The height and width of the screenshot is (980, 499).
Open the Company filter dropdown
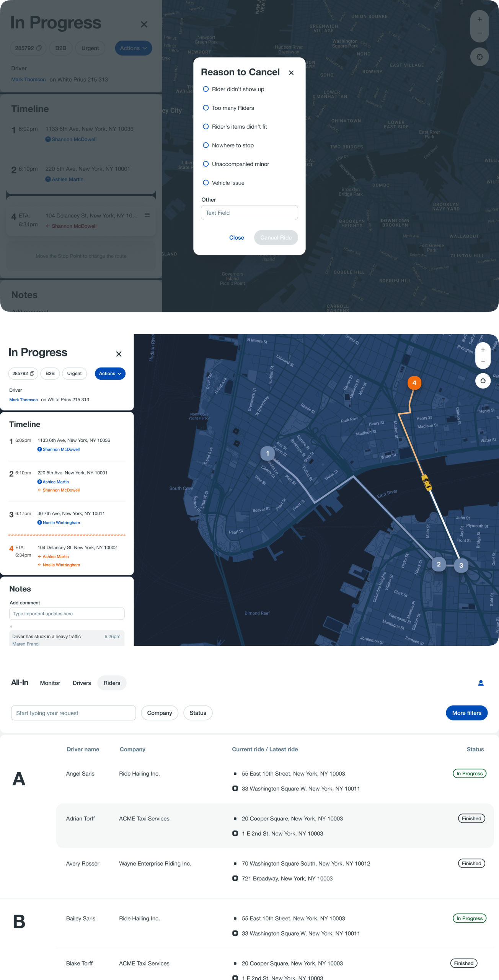(160, 713)
